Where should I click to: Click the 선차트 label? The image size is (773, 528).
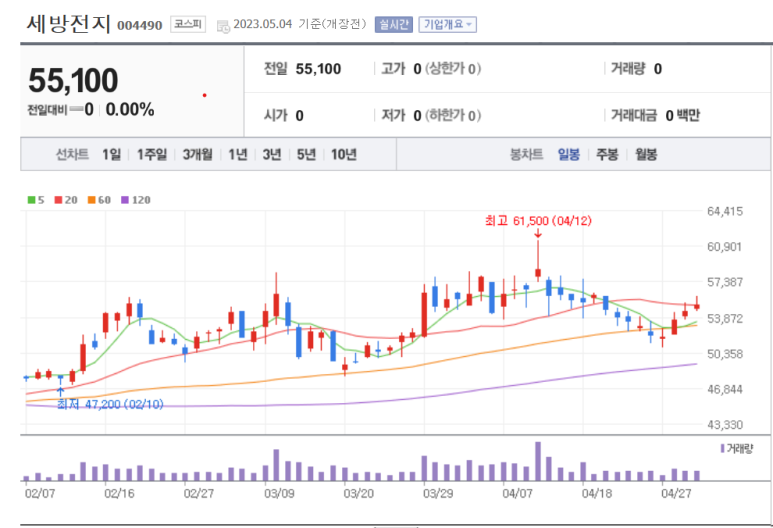point(72,155)
